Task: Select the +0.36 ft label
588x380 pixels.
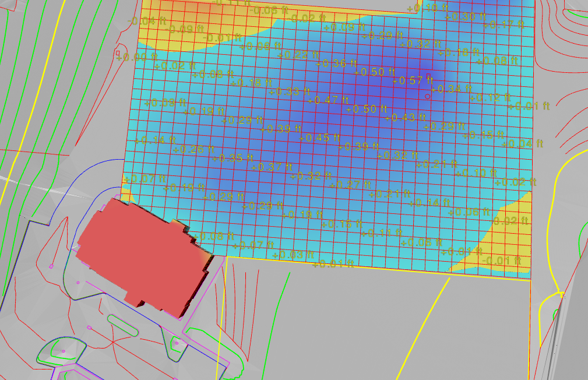Action: point(336,64)
